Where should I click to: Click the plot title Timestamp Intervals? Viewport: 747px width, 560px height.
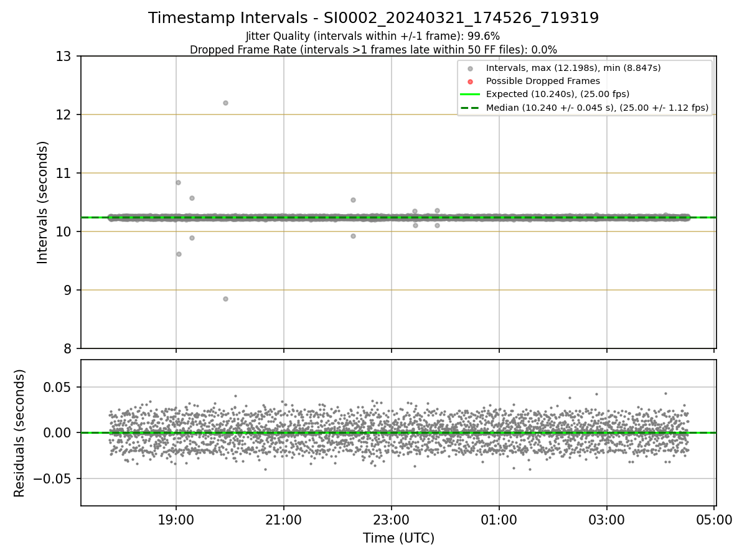(x=374, y=18)
